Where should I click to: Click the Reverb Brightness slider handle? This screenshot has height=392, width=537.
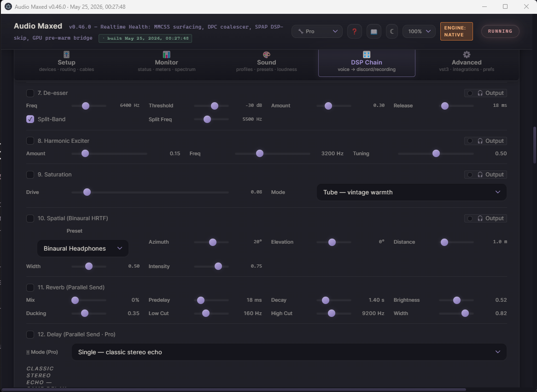tap(456, 300)
